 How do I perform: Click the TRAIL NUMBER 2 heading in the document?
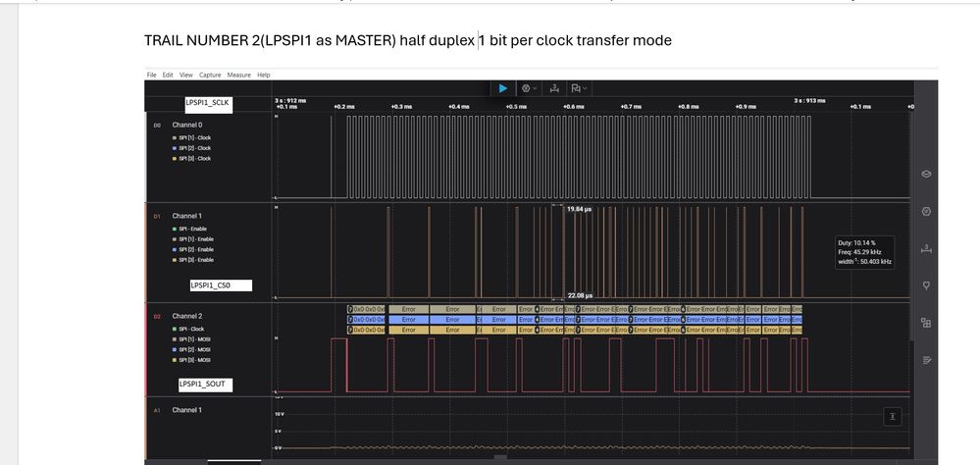click(x=408, y=40)
